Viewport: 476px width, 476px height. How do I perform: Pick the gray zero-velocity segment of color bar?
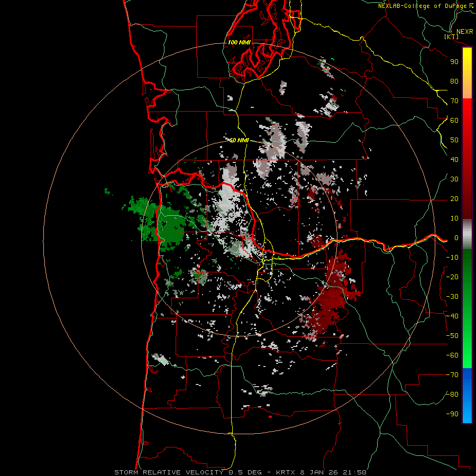tap(467, 234)
